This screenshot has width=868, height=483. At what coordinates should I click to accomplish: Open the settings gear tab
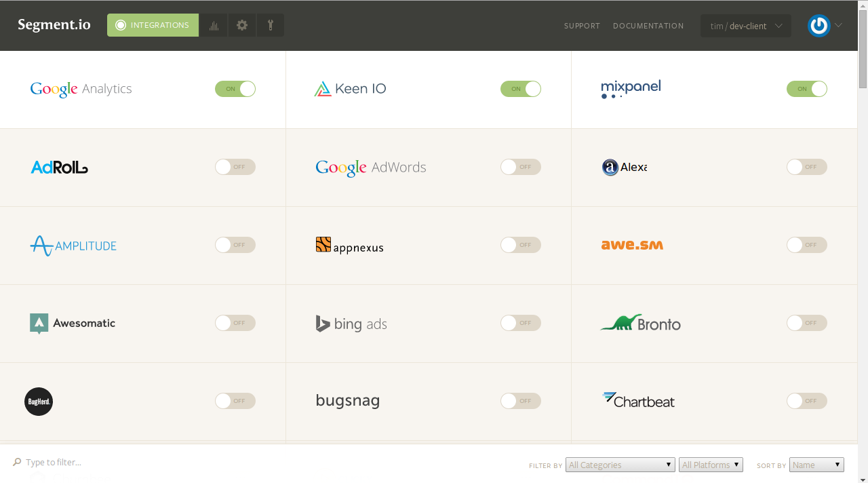[242, 25]
